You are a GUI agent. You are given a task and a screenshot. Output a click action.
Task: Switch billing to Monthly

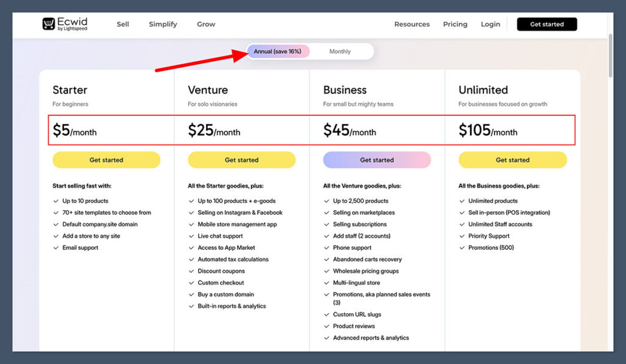(x=340, y=51)
